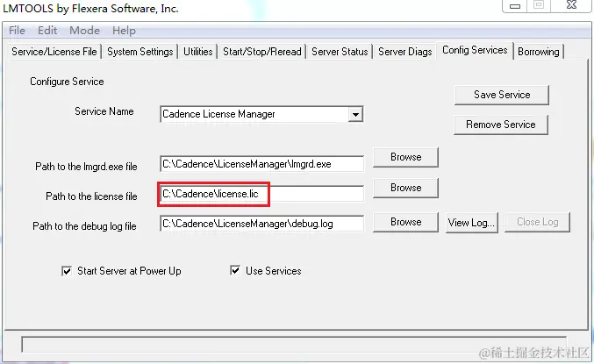This screenshot has height=364, width=594.
Task: Open the Utilities tab
Action: click(x=198, y=52)
